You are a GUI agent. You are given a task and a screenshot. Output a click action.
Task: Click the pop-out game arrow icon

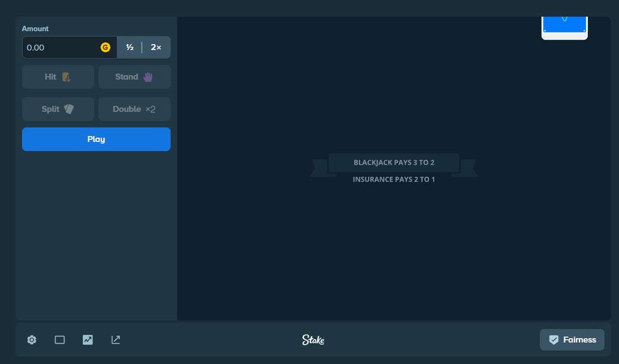pyautogui.click(x=116, y=340)
